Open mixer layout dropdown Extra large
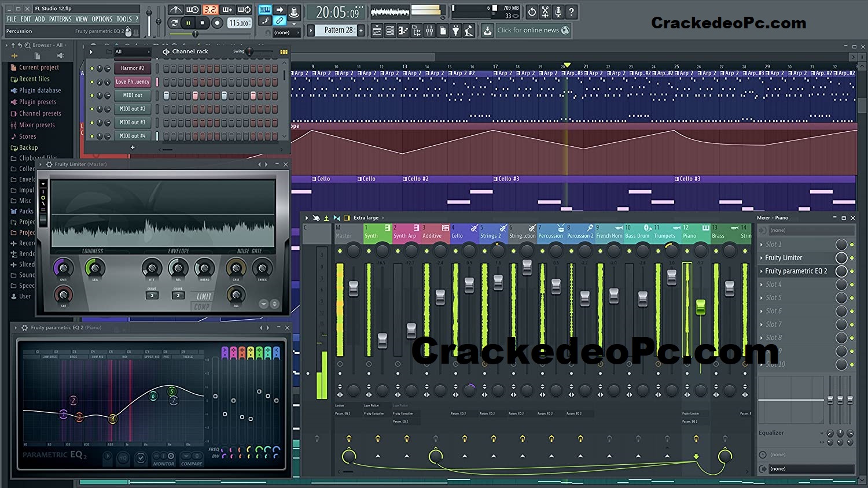 coord(366,218)
